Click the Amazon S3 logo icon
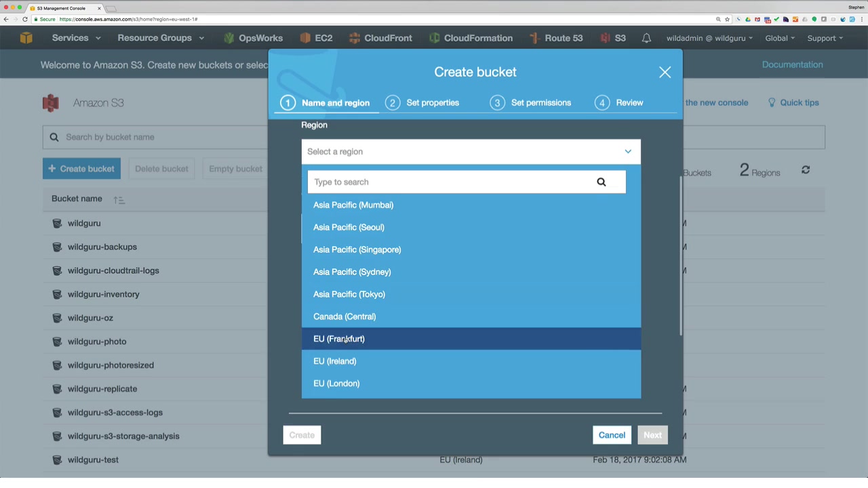 (x=50, y=103)
